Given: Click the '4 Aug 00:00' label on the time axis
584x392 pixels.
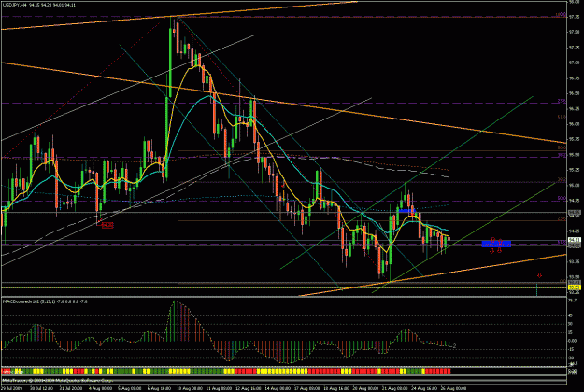Looking at the screenshot, I should point(100,388).
